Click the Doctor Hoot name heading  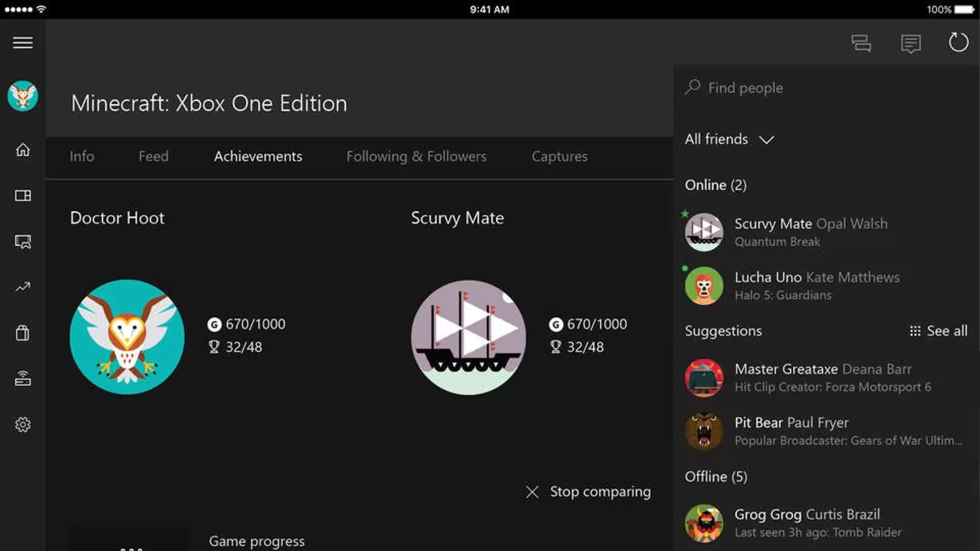click(x=117, y=218)
